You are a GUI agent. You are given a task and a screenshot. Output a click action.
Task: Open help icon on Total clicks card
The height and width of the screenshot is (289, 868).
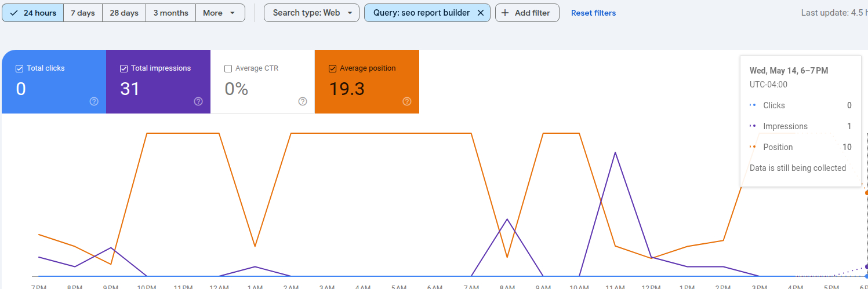click(94, 101)
